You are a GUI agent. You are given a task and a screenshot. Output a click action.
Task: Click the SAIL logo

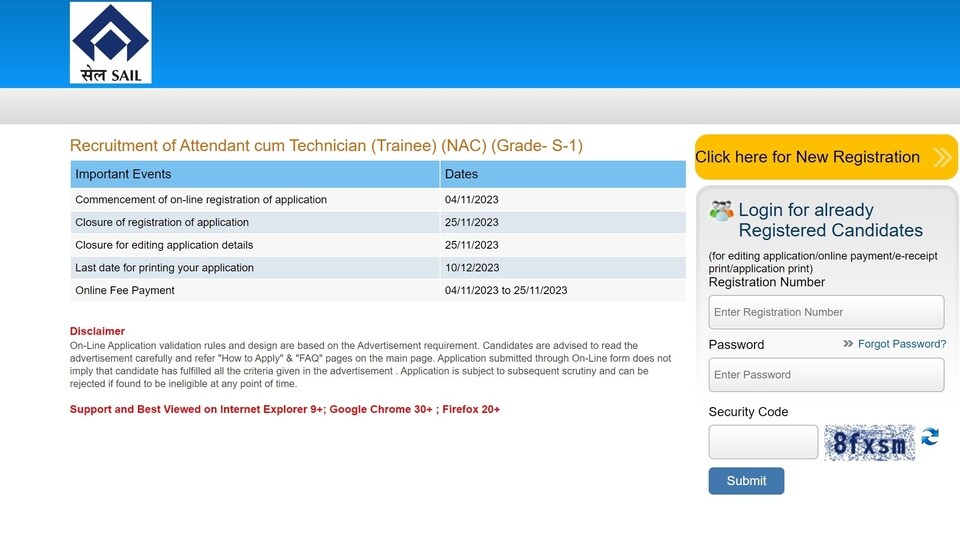(111, 42)
